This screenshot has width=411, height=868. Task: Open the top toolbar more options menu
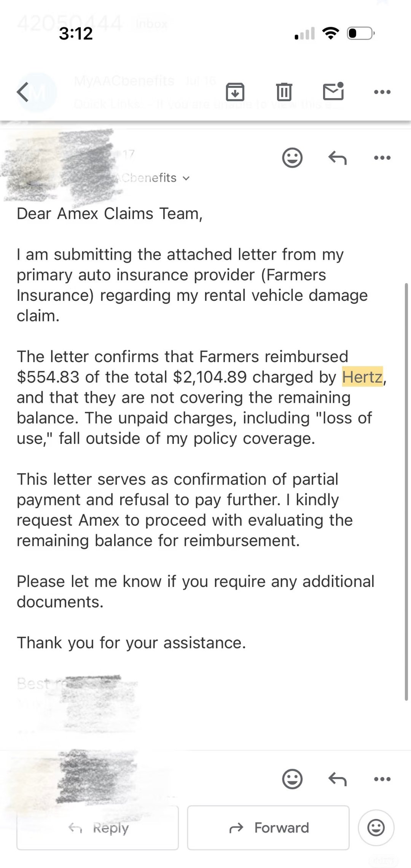382,92
